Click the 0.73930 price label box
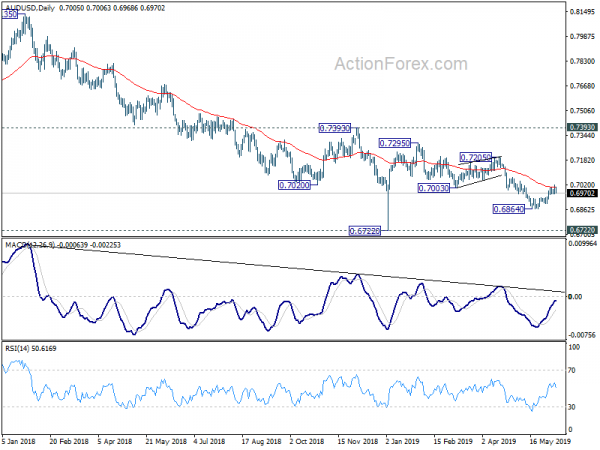Viewport: 600px width, 450px height. [x=335, y=128]
